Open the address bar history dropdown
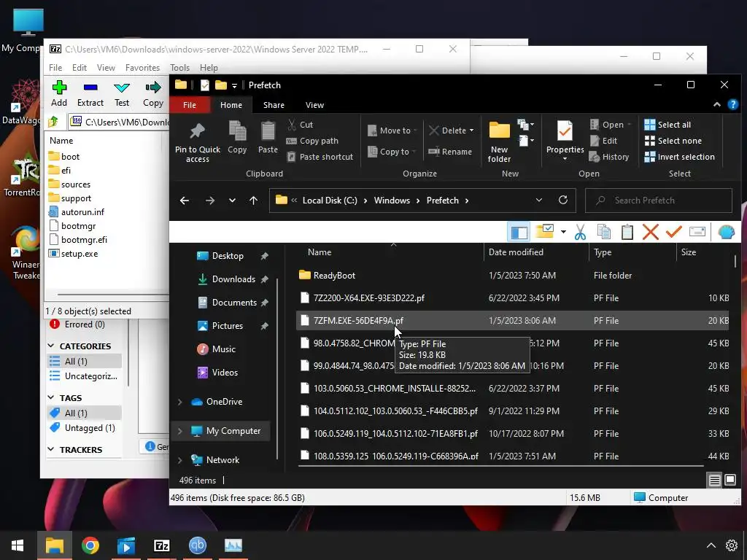The width and height of the screenshot is (747, 560). pyautogui.click(x=539, y=200)
